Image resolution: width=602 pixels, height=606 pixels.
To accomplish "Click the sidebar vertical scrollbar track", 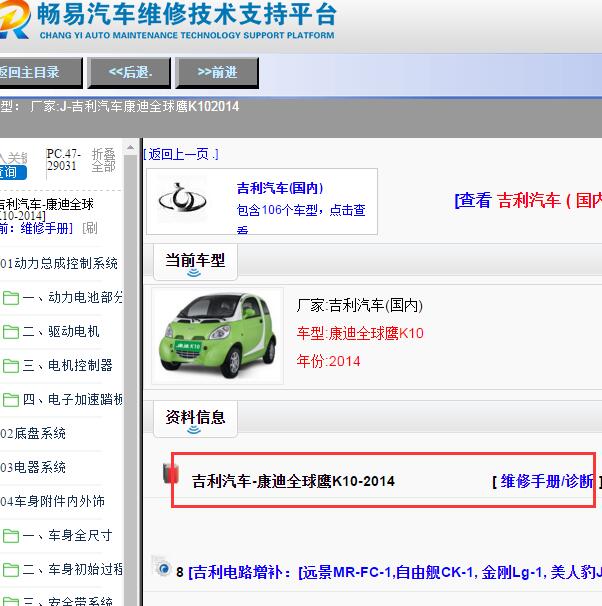I will coord(130,381).
